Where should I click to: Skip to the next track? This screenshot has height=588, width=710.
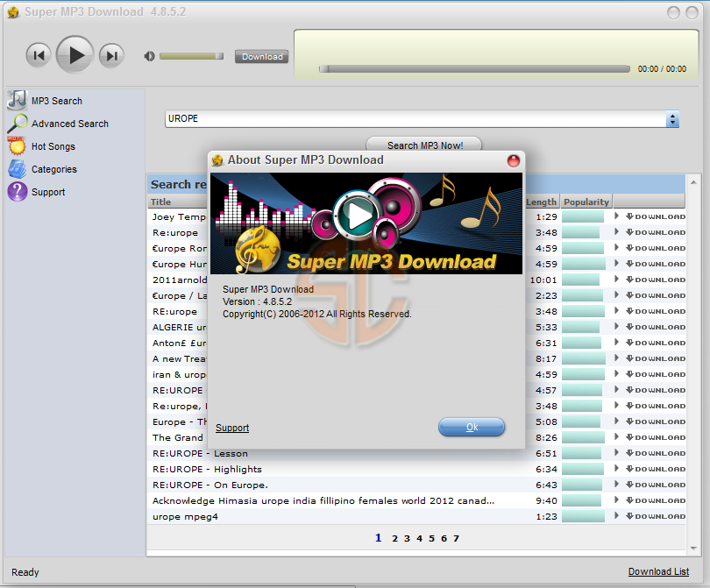click(111, 56)
